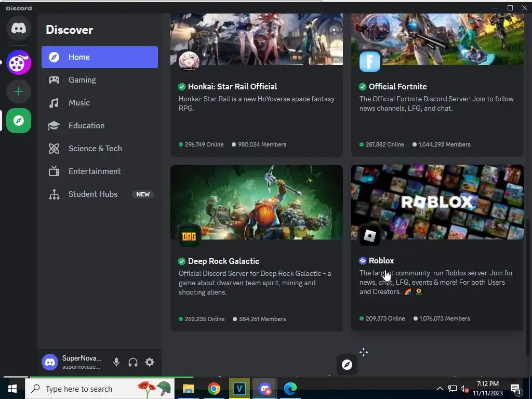
Task: Click the NEW badge on Student Hubs
Action: [x=143, y=194]
